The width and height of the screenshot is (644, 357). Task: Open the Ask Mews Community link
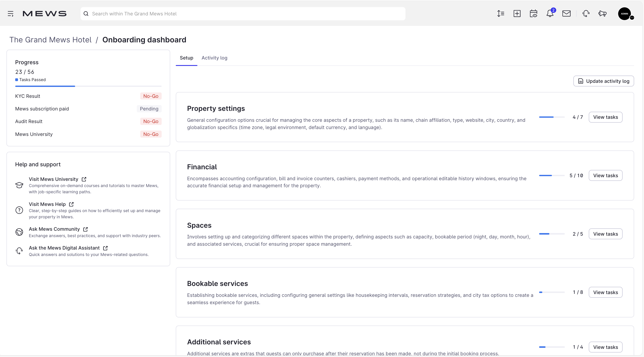pyautogui.click(x=55, y=229)
